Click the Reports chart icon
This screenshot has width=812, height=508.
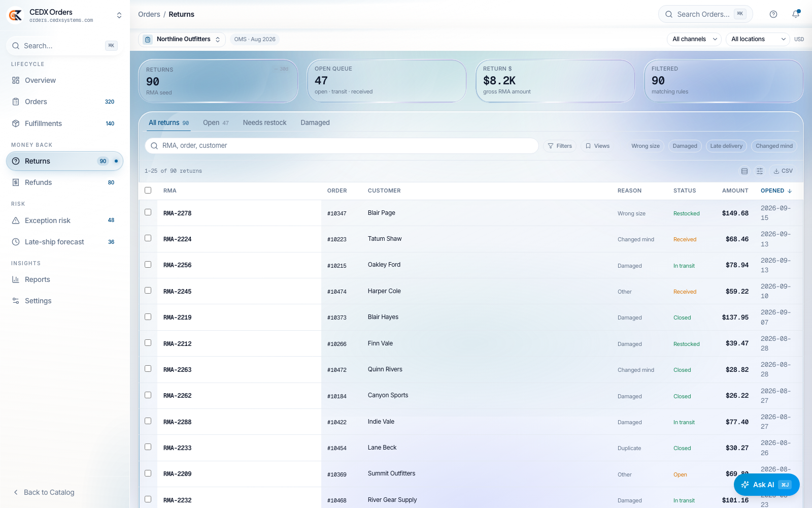[x=16, y=279]
